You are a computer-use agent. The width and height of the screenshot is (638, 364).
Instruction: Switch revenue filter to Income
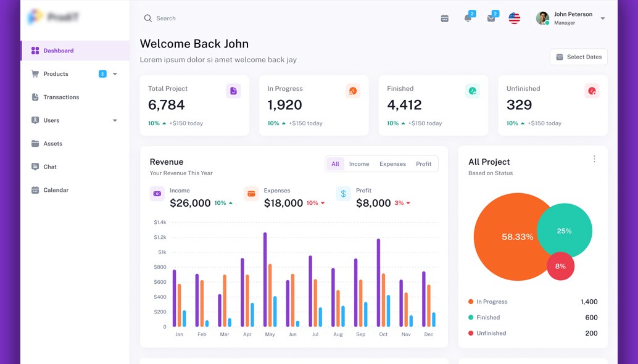(x=359, y=164)
